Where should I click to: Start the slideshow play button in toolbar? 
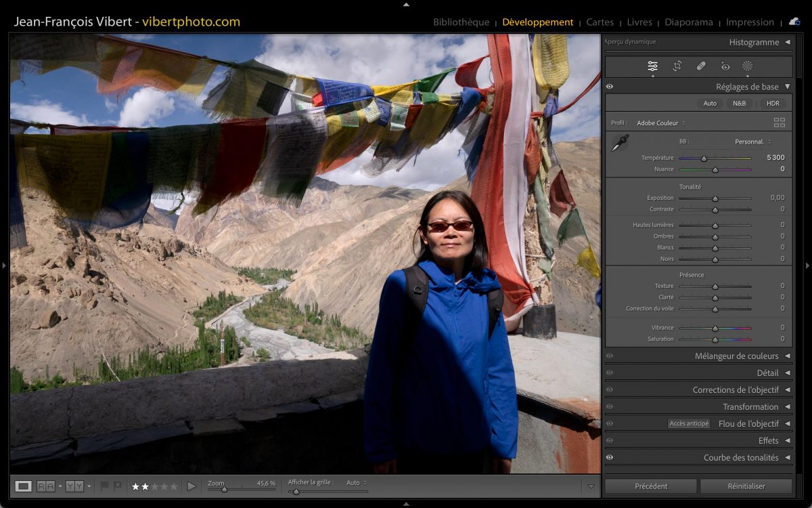[x=191, y=486]
